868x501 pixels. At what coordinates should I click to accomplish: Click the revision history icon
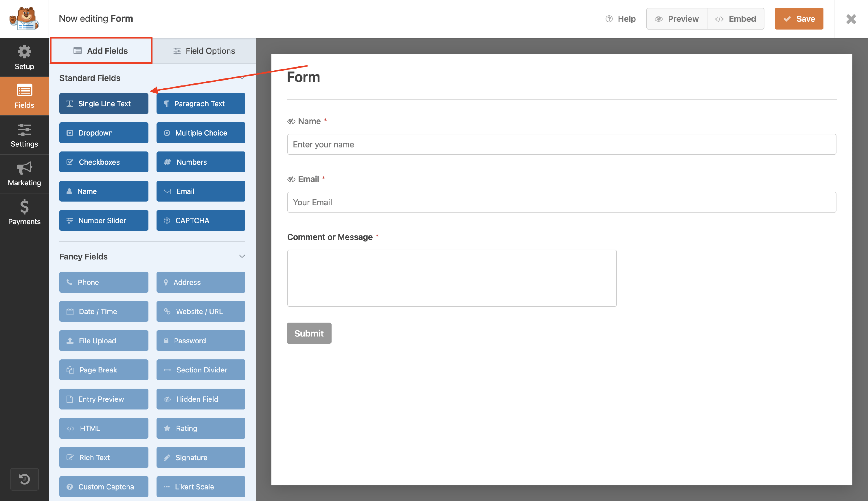click(24, 479)
